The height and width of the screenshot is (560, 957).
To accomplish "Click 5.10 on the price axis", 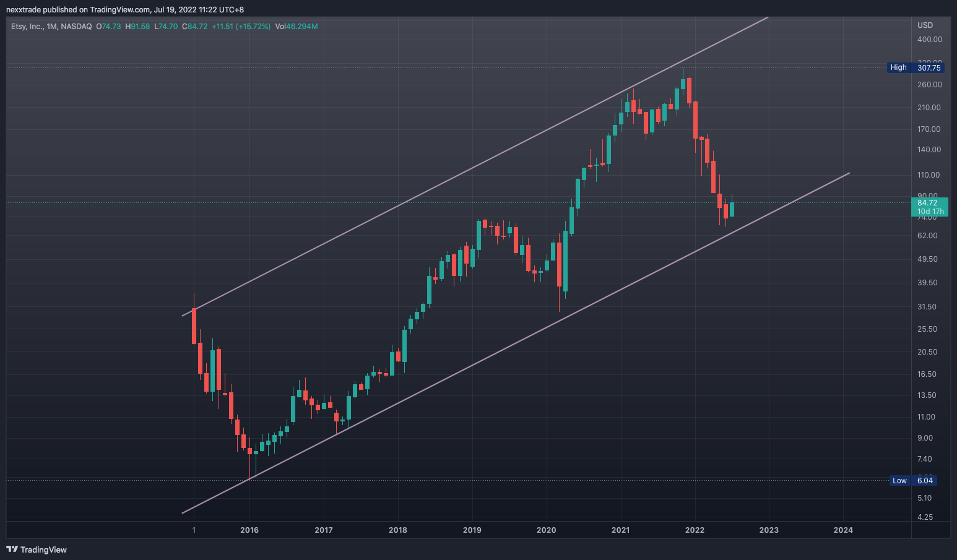I will pyautogui.click(x=924, y=498).
